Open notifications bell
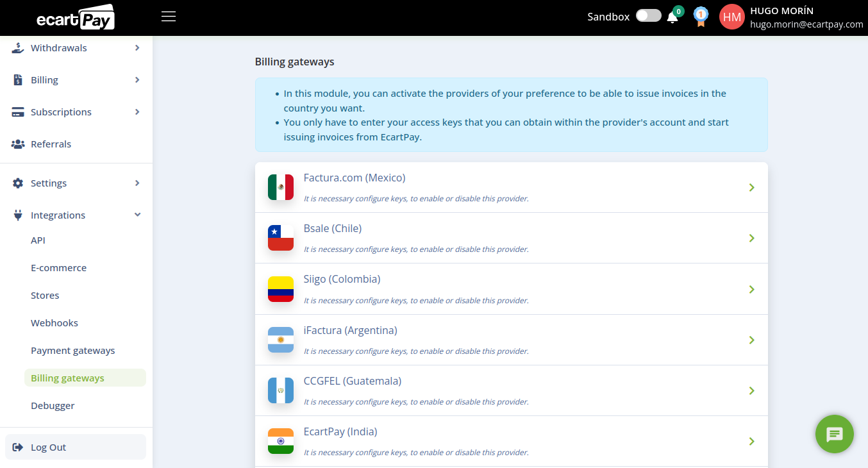 (672, 17)
